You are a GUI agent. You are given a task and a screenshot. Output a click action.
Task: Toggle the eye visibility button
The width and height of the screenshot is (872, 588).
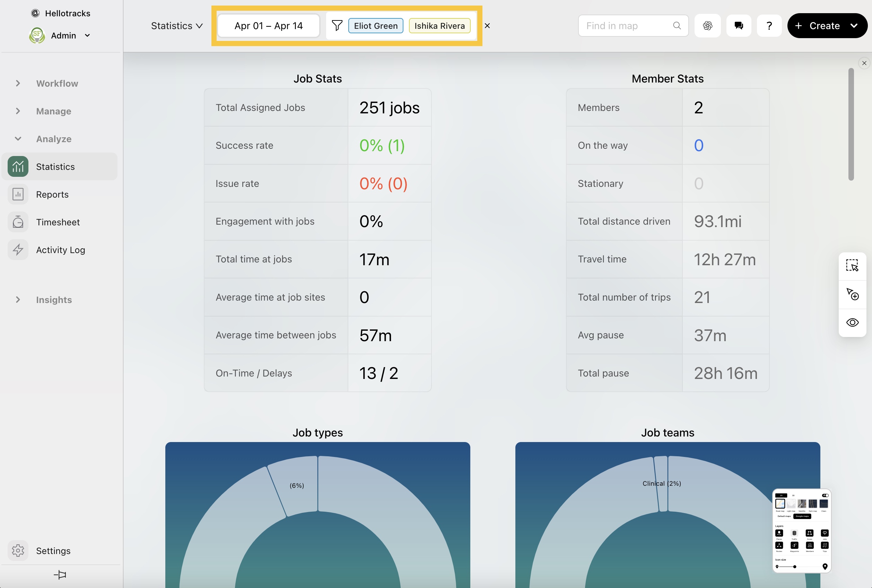[852, 322]
